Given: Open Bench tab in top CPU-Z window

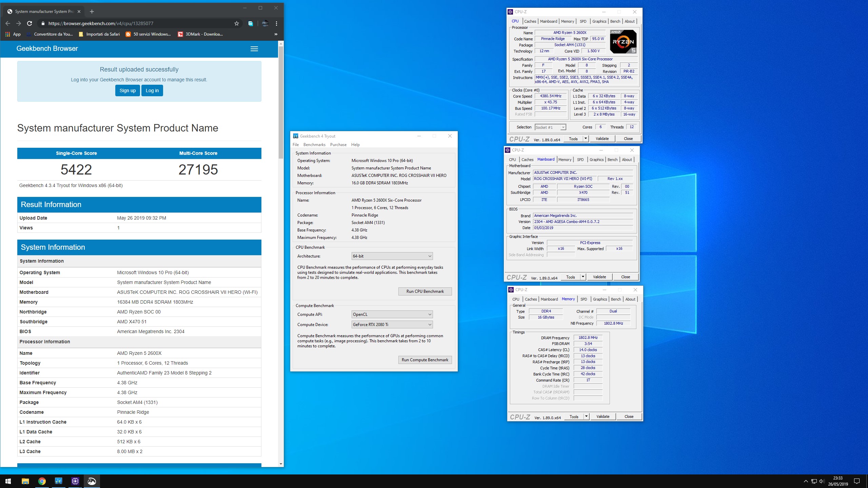Looking at the screenshot, I should tap(615, 21).
